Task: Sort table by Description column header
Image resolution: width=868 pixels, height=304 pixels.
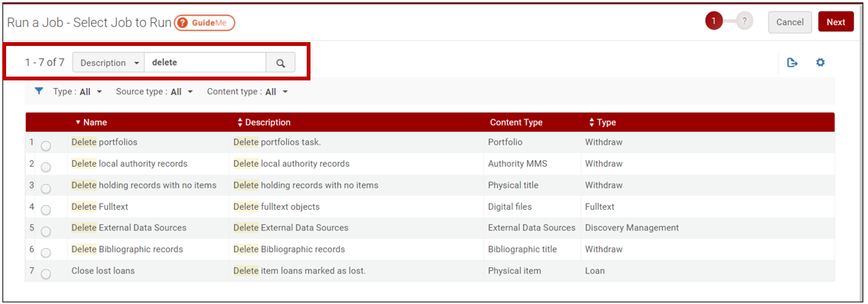Action: (264, 122)
